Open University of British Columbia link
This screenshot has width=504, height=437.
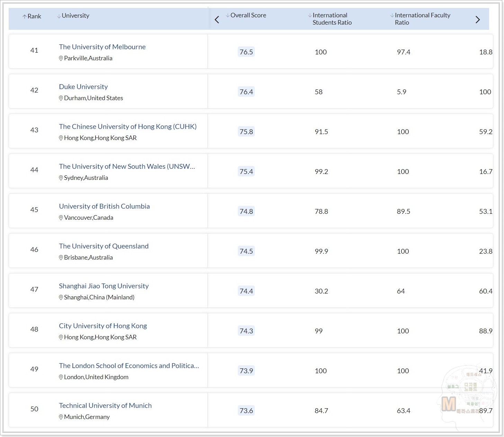pyautogui.click(x=104, y=206)
